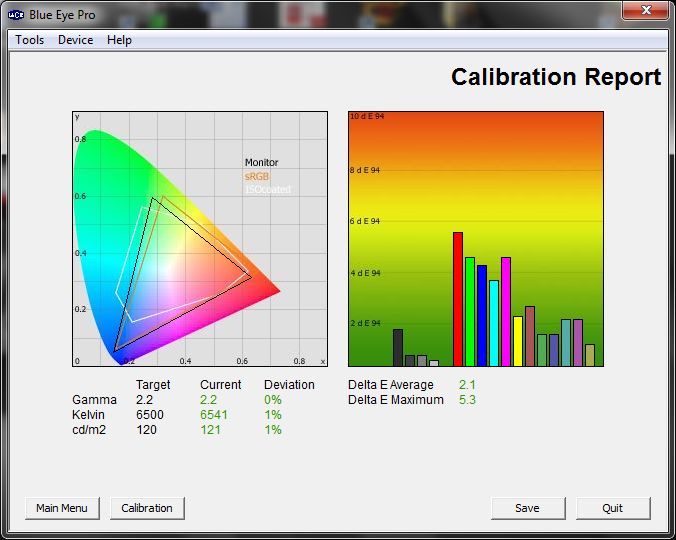Screen dimensions: 676x540
Task: Save the calibration report
Action: coord(528,508)
